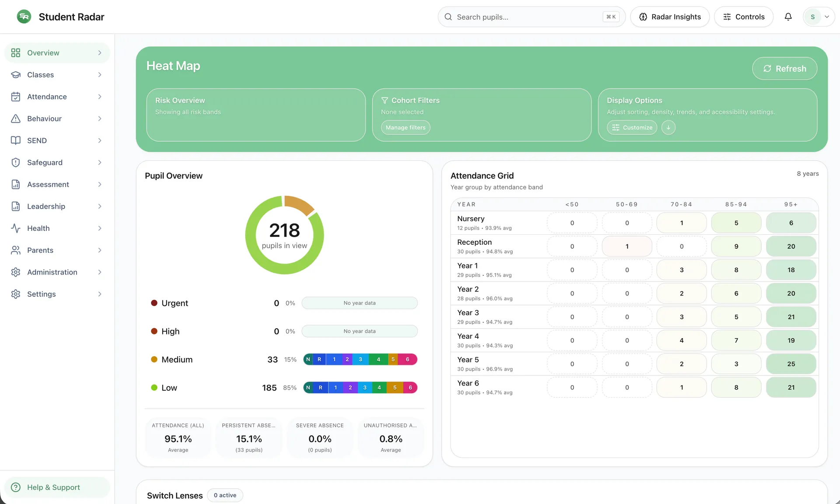Open Help & Support question icon
Viewport: 840px width, 504px height.
pos(16,487)
